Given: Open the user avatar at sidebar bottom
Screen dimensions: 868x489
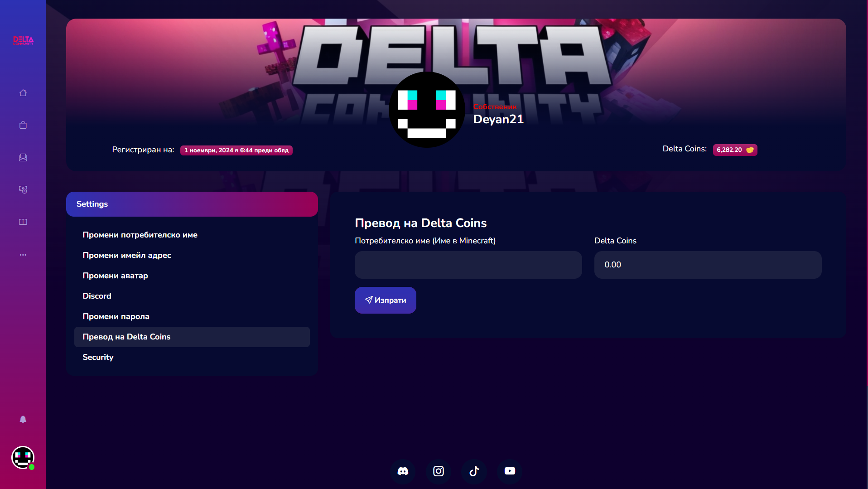Looking at the screenshot, I should click(23, 458).
